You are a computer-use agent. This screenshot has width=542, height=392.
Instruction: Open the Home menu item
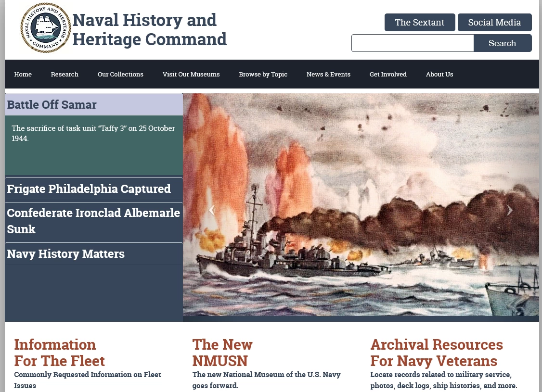click(23, 74)
